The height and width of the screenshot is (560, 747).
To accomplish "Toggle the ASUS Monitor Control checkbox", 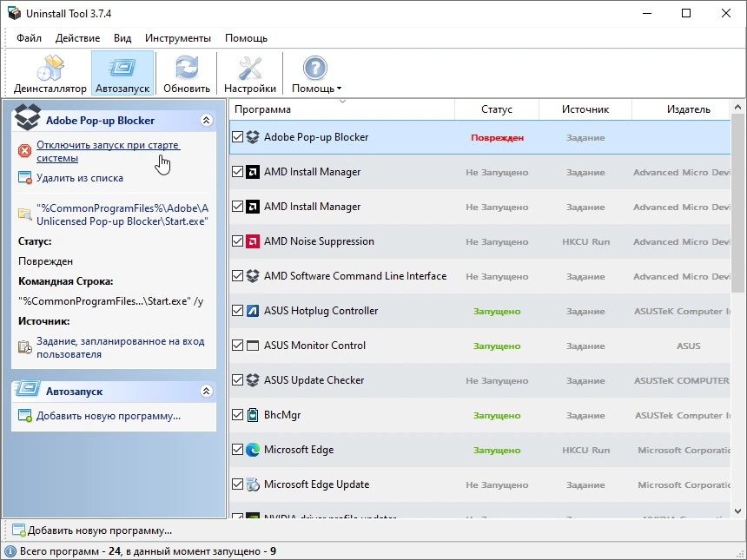I will 237,346.
